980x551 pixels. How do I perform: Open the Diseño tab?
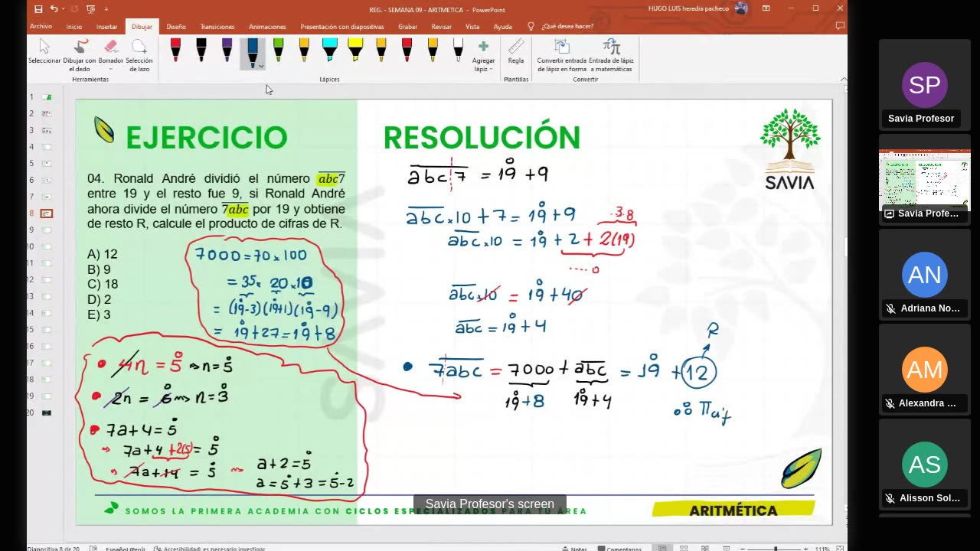pyautogui.click(x=176, y=26)
